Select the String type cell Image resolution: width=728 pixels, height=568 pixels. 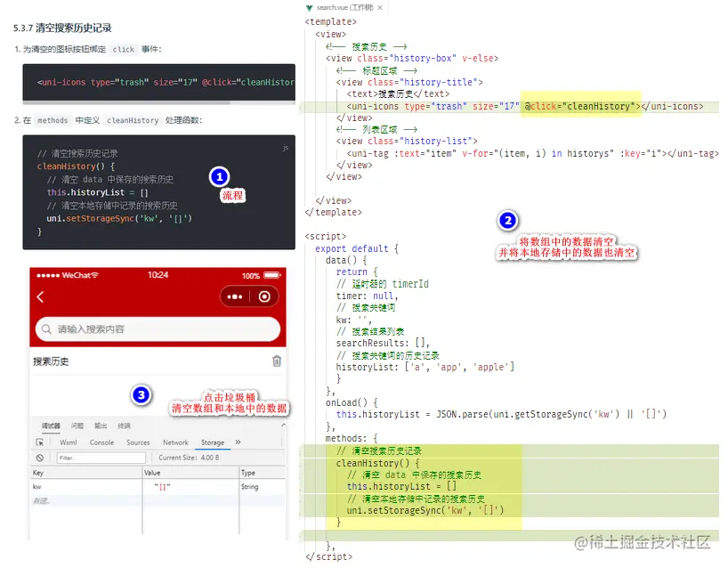tap(263, 487)
